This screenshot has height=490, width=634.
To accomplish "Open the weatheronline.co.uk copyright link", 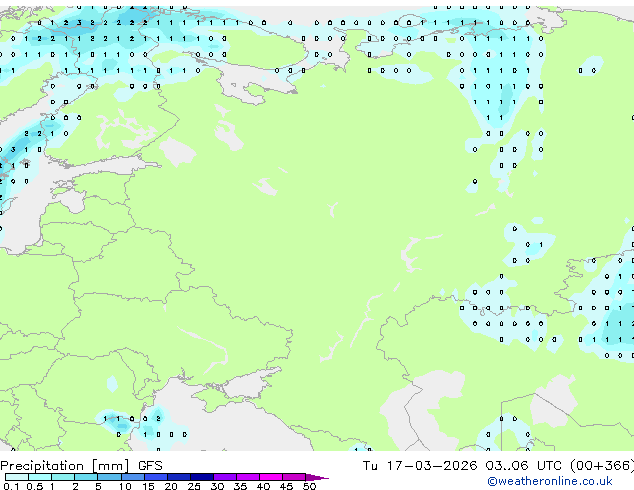I will tap(549, 481).
